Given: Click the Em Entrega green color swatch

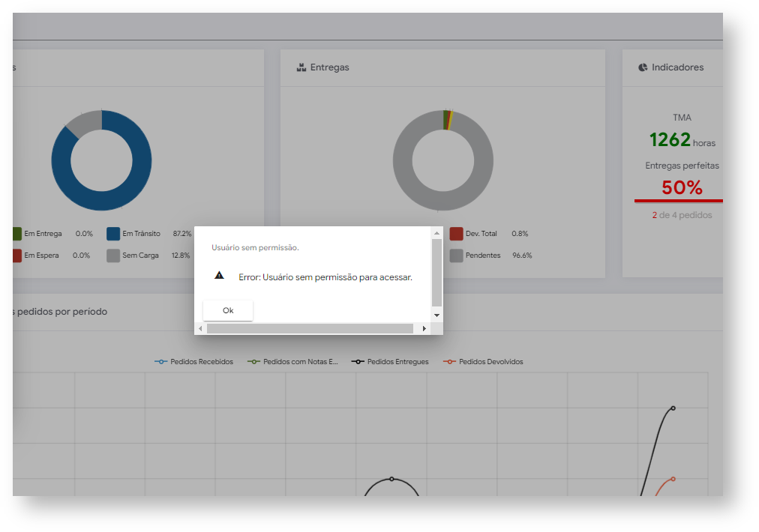Looking at the screenshot, I should pos(17,234).
